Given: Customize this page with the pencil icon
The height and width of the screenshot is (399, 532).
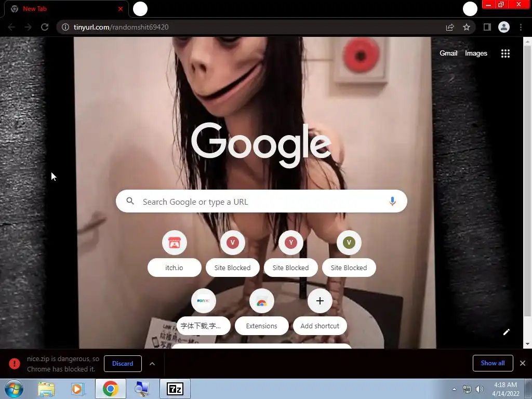Looking at the screenshot, I should (x=506, y=332).
